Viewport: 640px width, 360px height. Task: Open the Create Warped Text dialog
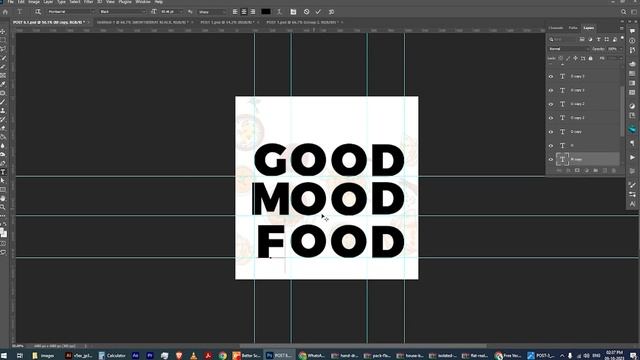click(x=280, y=12)
